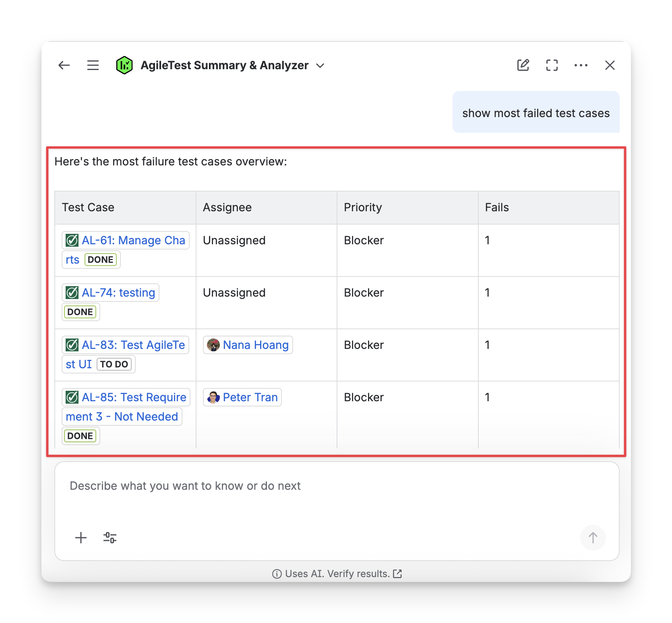The width and height of the screenshot is (672, 623).
Task: Open the hamburger menu icon
Action: [93, 65]
